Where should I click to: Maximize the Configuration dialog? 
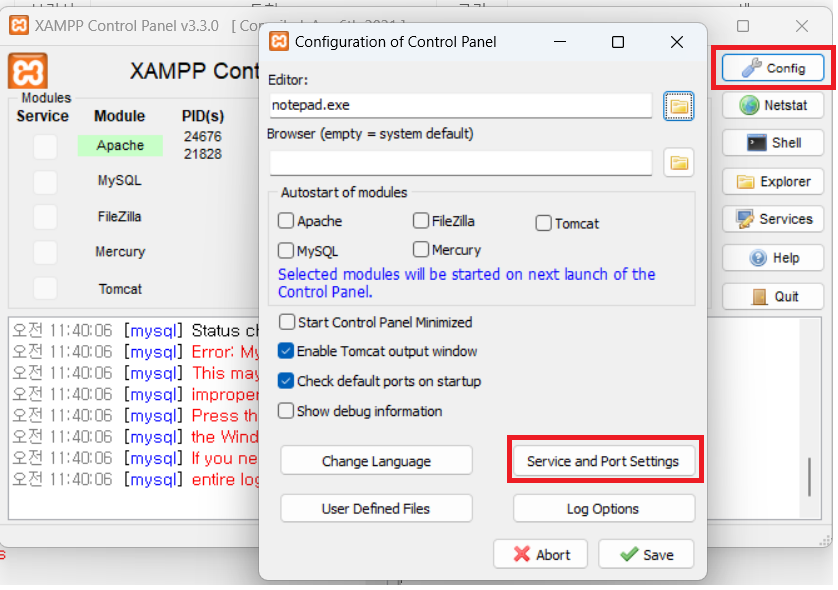[618, 42]
